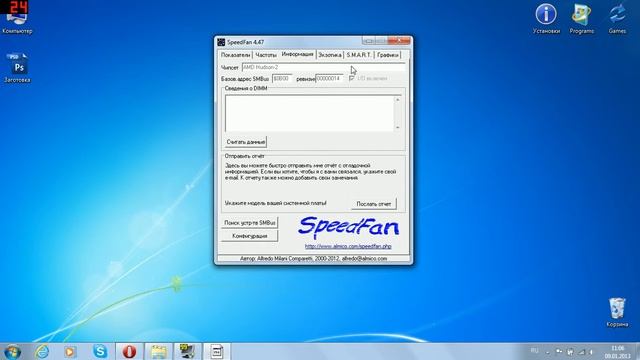Open the almico.com speedfan.php link

tap(348, 247)
